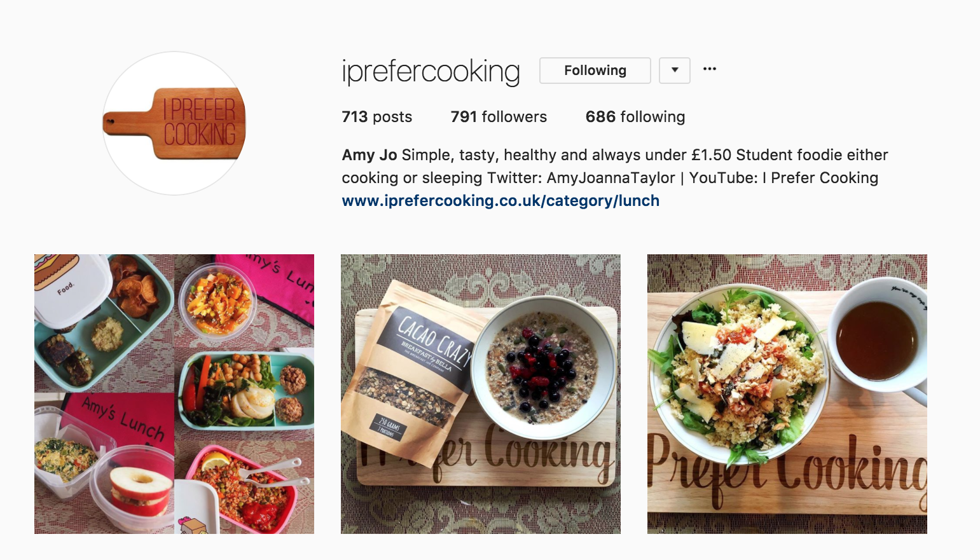Open the Cacao Crazy granola post
Viewport: 980px width, 560px height.
coord(480,393)
